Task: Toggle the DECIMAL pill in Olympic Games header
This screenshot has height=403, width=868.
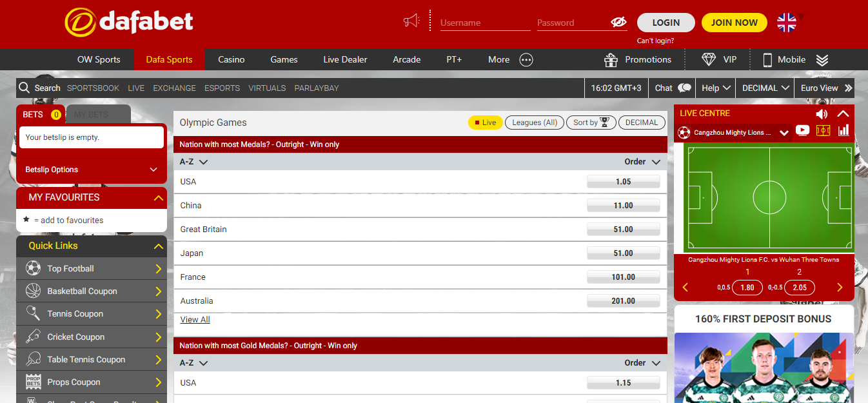Action: (x=641, y=123)
